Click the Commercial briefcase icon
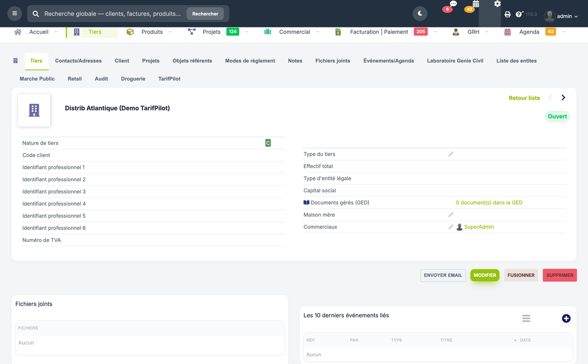This screenshot has width=588, height=364. [268, 32]
